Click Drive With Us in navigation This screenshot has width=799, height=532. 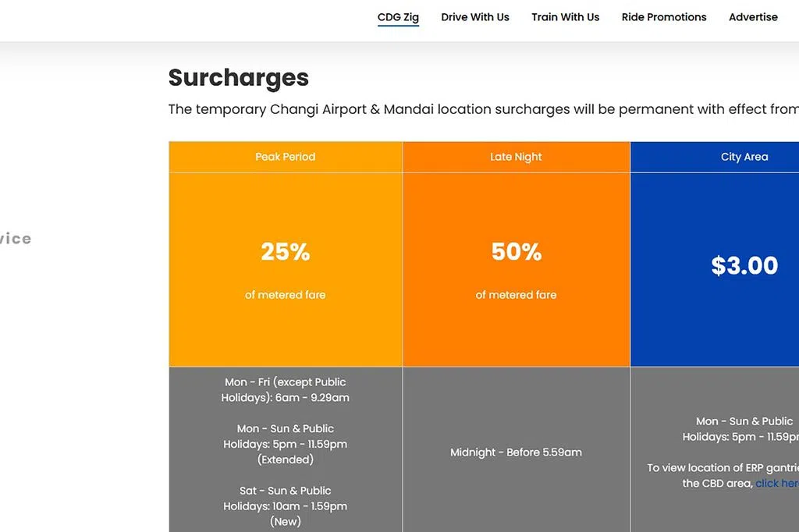coord(474,17)
